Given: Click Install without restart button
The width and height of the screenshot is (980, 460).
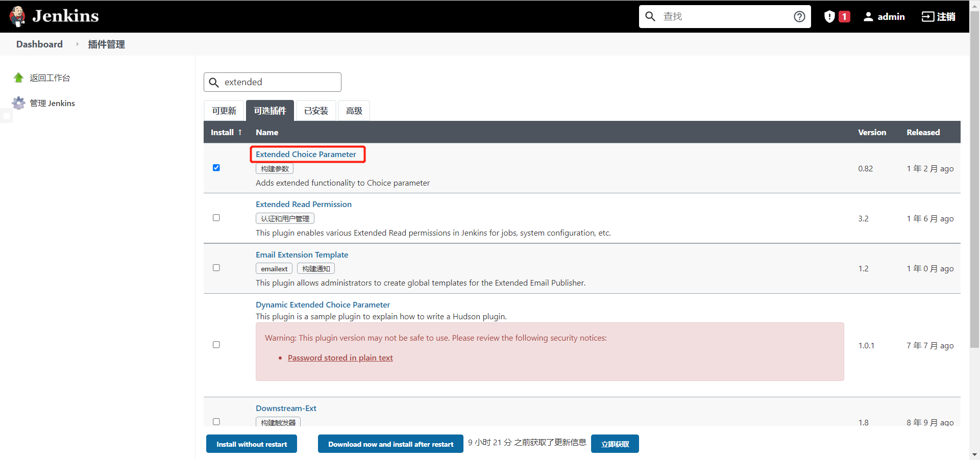Looking at the screenshot, I should [x=252, y=444].
